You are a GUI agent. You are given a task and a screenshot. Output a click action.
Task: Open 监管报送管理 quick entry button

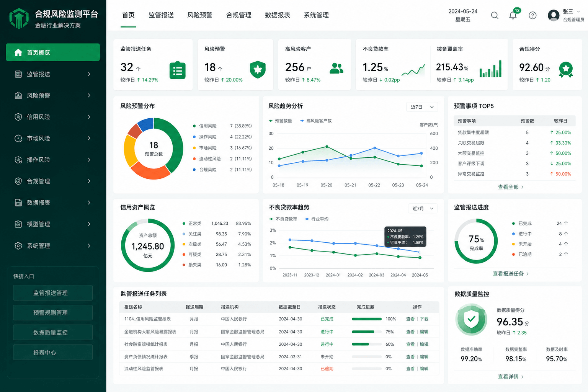(x=53, y=293)
